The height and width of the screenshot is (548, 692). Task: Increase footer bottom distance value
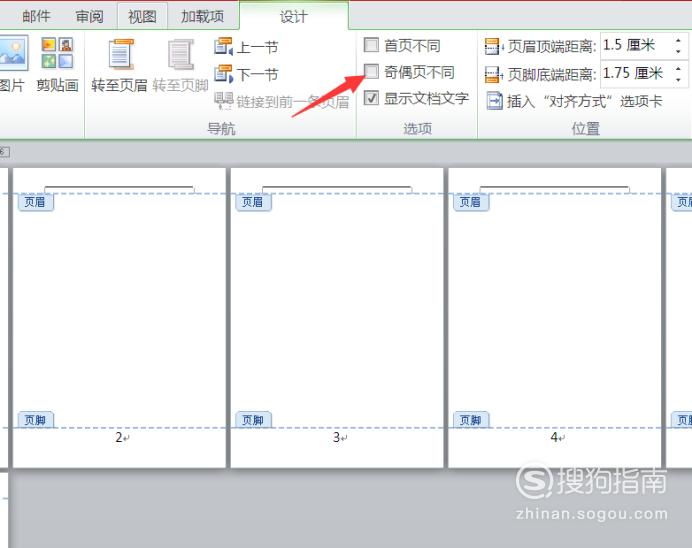[678, 68]
